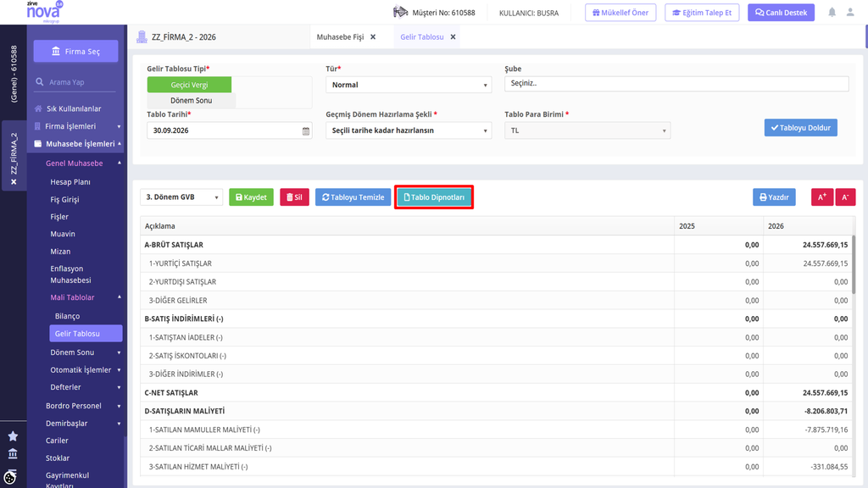The image size is (868, 488).
Task: Click the Tablo Tarihi date field
Action: [229, 130]
